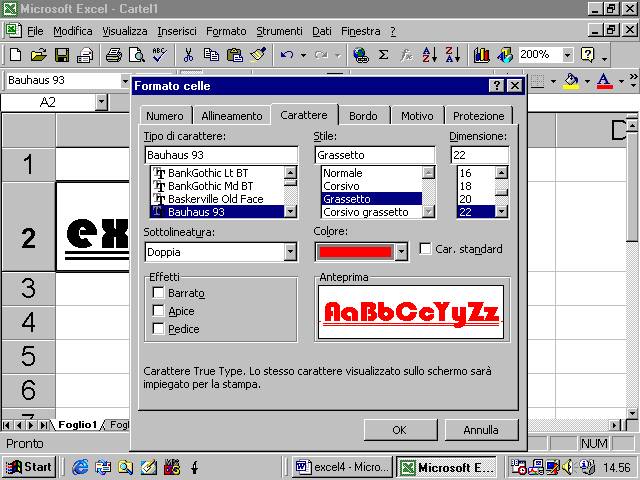Screen dimensions: 640x480
Task: Choose BankGothic Md BT font
Action: click(217, 186)
